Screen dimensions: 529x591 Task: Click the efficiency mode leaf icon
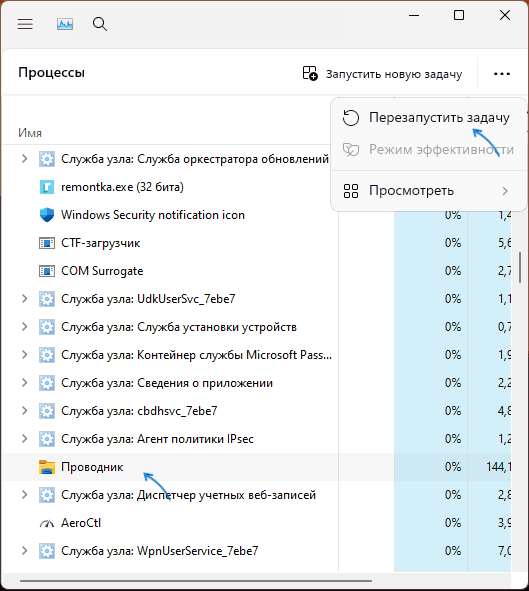[x=351, y=150]
